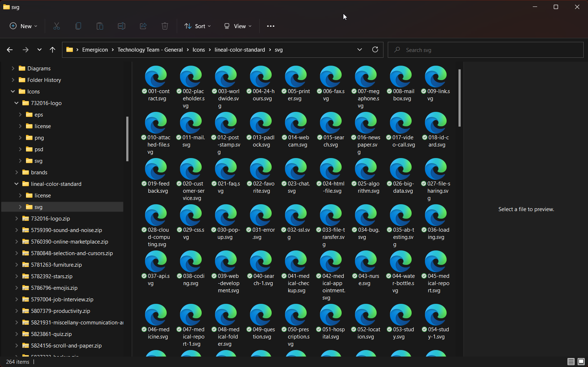The height and width of the screenshot is (367, 588).
Task: Collapse the 732016-logo folder node
Action: click(x=17, y=103)
